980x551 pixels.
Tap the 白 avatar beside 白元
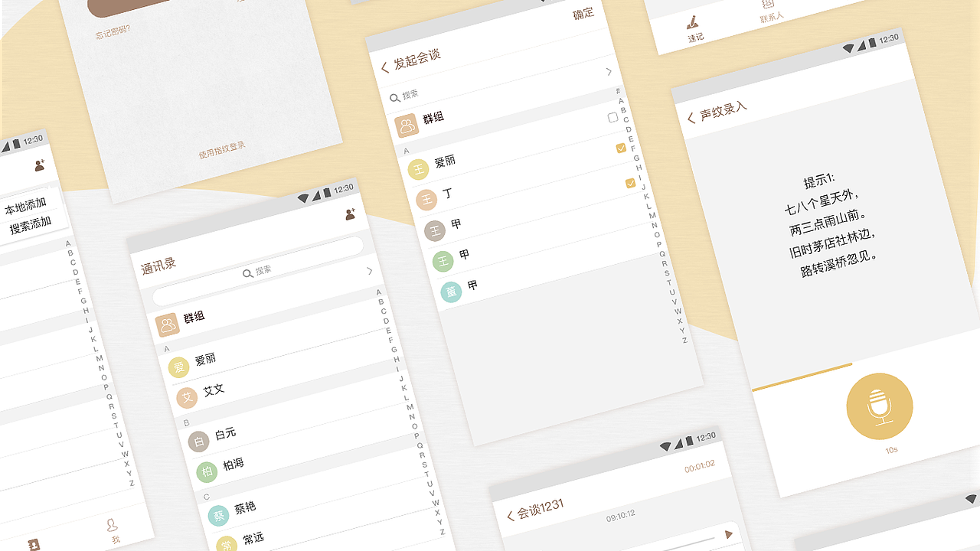coord(199,442)
